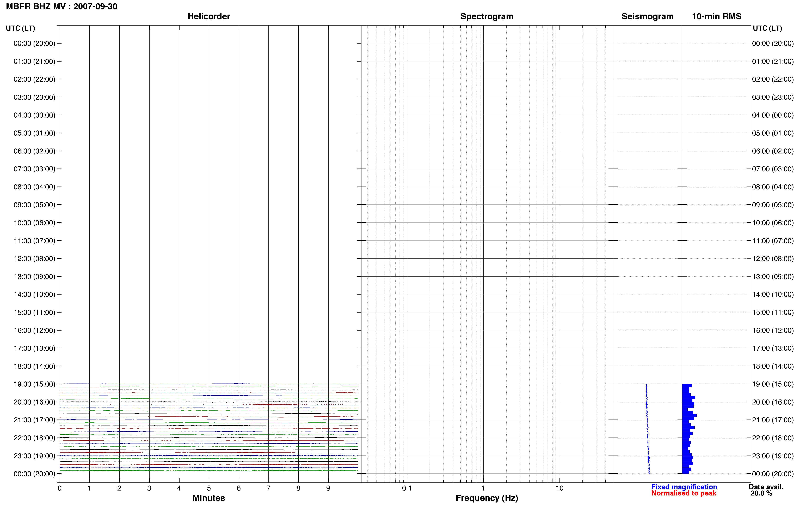Select right axis label '02:00 (22:00)'
Screen dimensions: 812x508
pyautogui.click(x=773, y=79)
